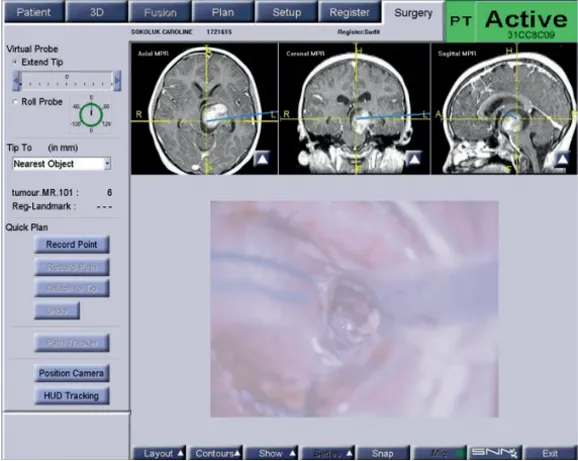
Task: Select the Roll Probe radio button
Action: coord(15,101)
